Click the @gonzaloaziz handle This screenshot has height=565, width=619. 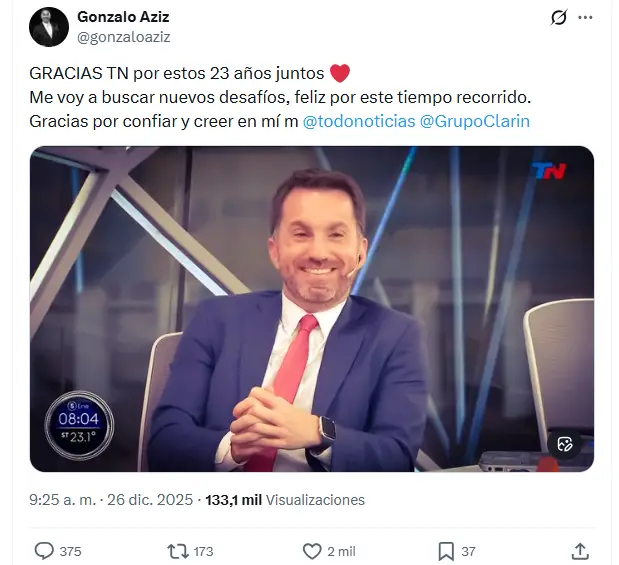(x=124, y=37)
